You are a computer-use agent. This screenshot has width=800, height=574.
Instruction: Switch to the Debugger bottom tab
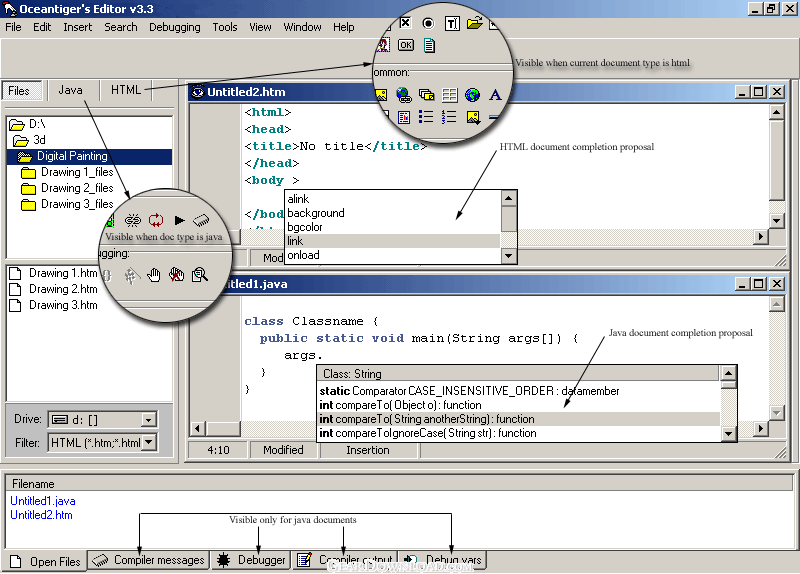pyautogui.click(x=251, y=560)
